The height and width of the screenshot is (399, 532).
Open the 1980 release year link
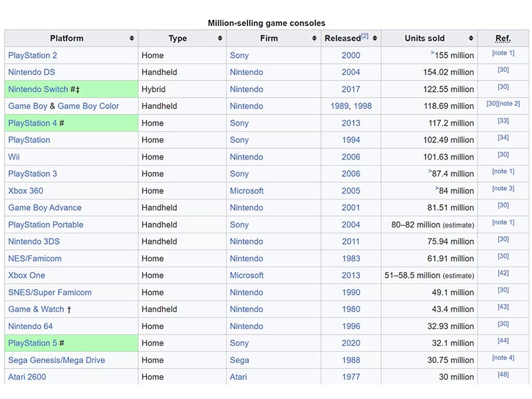[x=351, y=309]
